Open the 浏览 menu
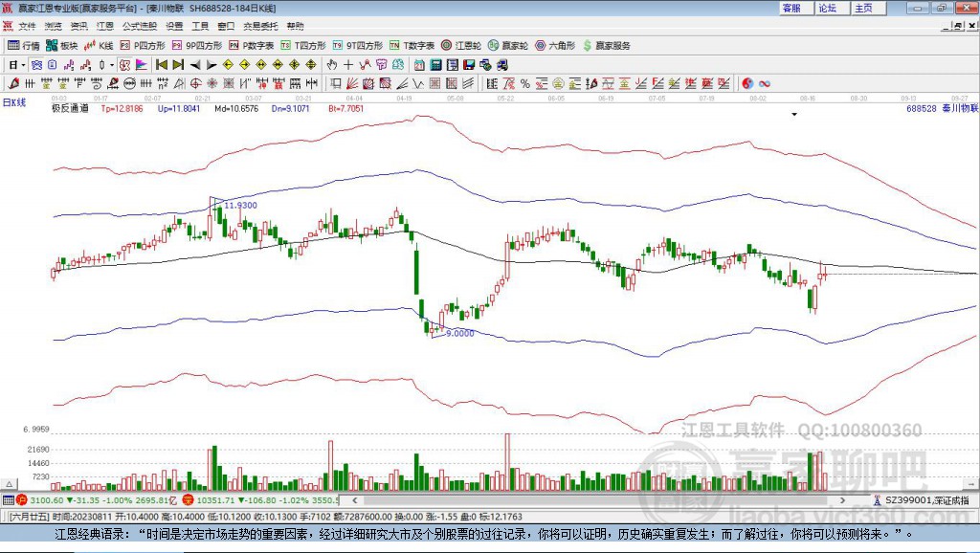980x553 pixels. [x=54, y=26]
